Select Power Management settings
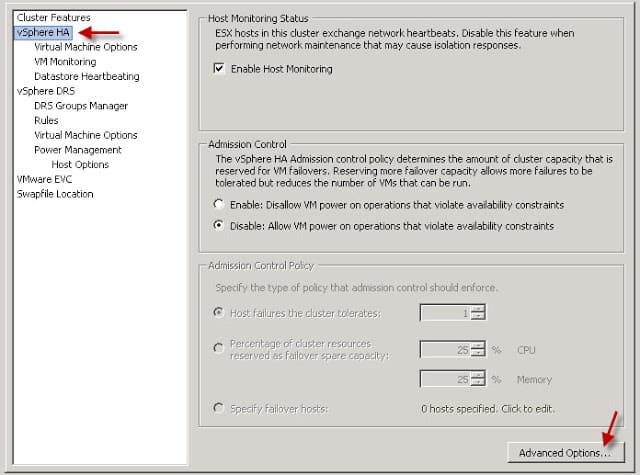This screenshot has width=640, height=475. [x=78, y=150]
